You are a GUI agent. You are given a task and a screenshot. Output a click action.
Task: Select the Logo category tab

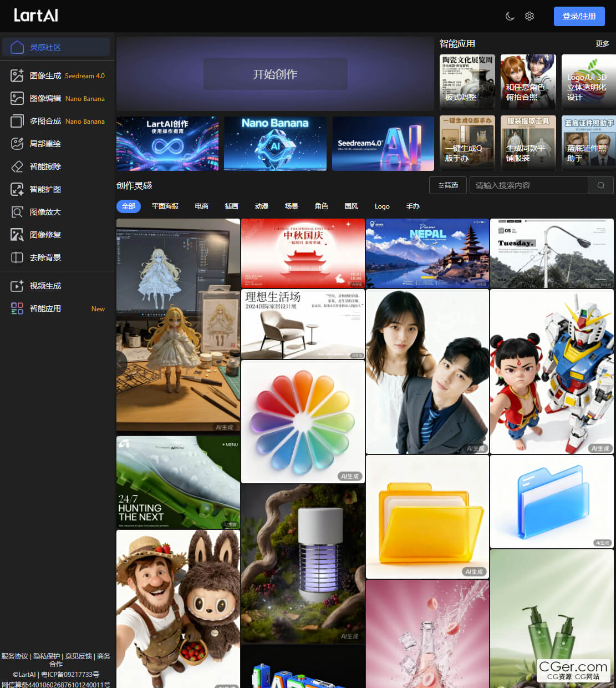click(382, 206)
